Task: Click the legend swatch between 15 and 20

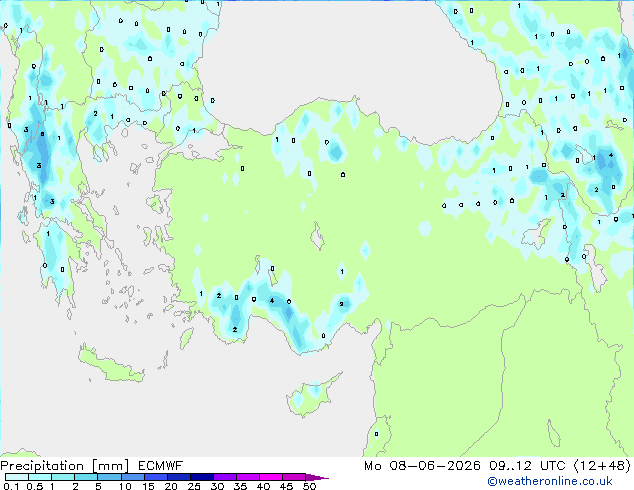Action: (156, 477)
